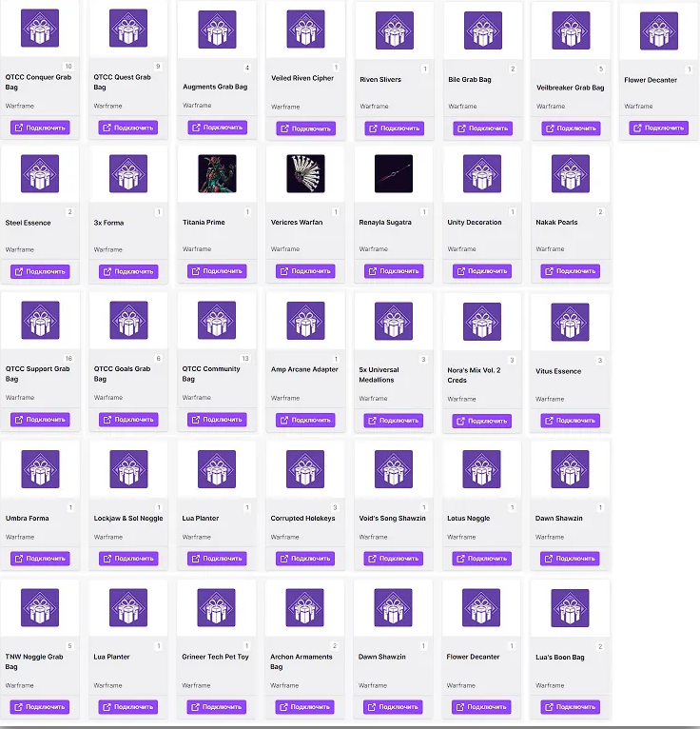
Task: Connect the Steel Essence reward
Action: (x=40, y=271)
